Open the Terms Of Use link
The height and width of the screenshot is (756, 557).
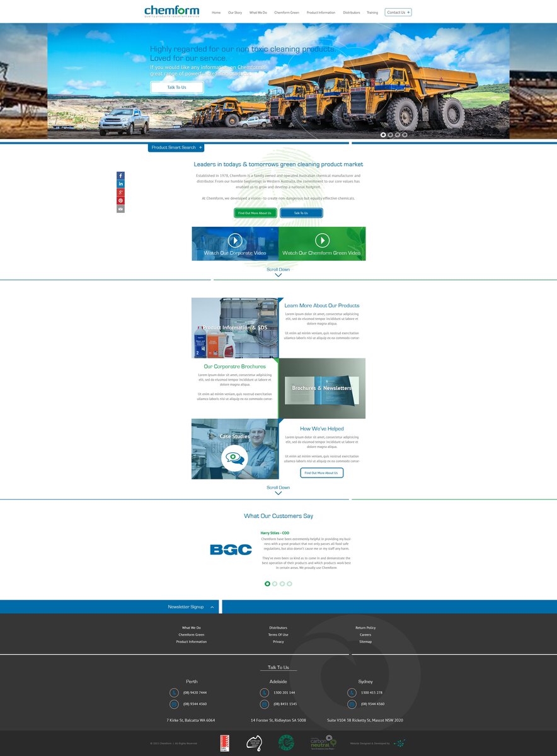pyautogui.click(x=278, y=634)
